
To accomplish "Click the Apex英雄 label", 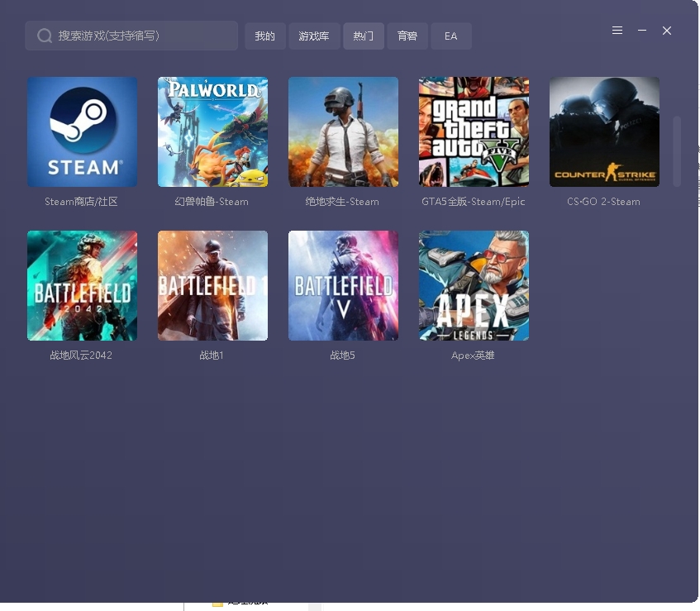I will coord(473,355).
